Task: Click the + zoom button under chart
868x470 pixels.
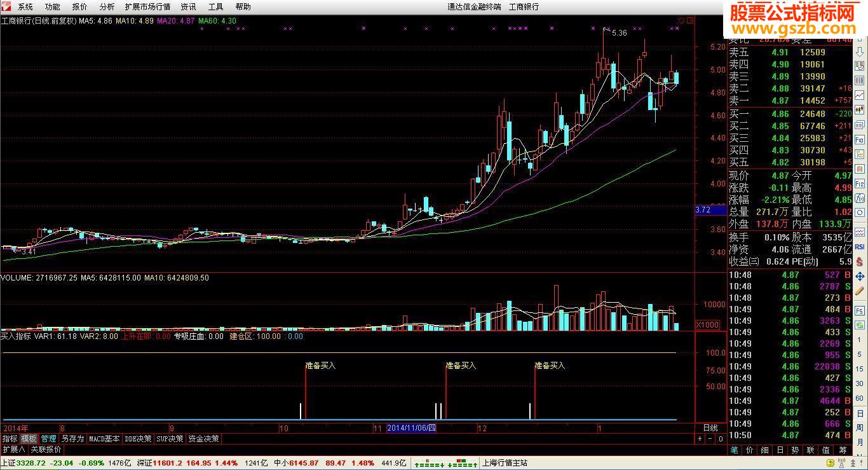Action: pos(700,439)
